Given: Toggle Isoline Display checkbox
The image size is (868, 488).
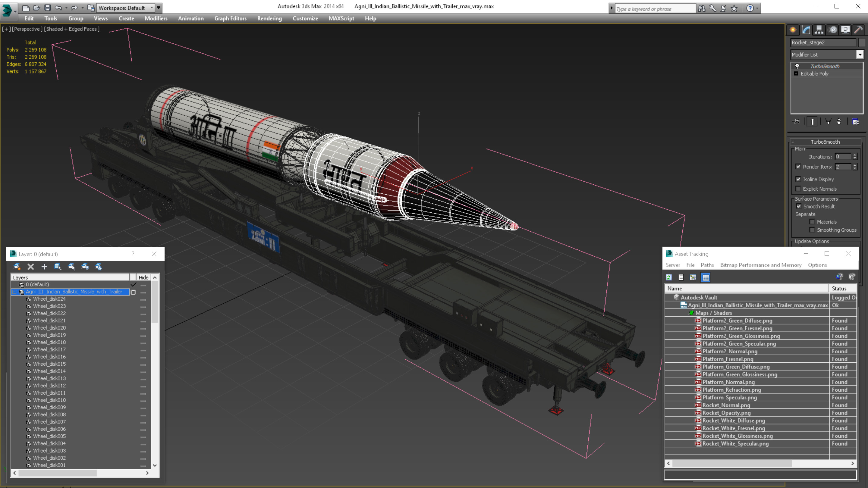Looking at the screenshot, I should [x=798, y=179].
